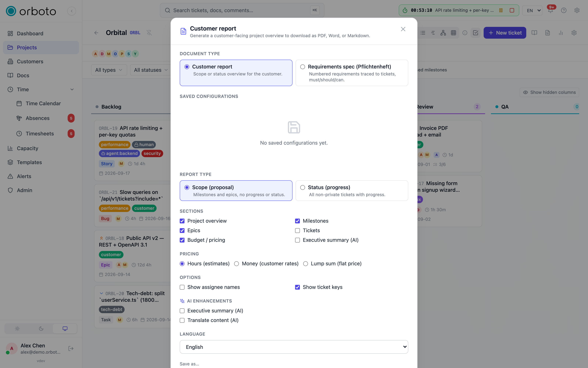Click the New ticket button
Viewport: 588px width, 368px height.
(x=505, y=33)
